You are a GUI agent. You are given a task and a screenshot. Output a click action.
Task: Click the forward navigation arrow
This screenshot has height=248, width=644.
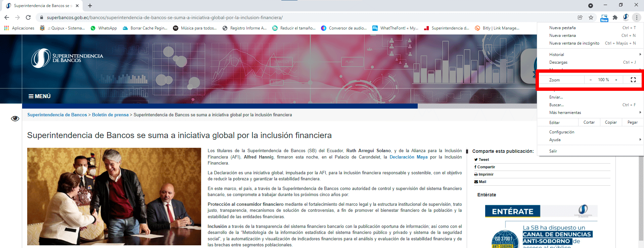(x=17, y=17)
